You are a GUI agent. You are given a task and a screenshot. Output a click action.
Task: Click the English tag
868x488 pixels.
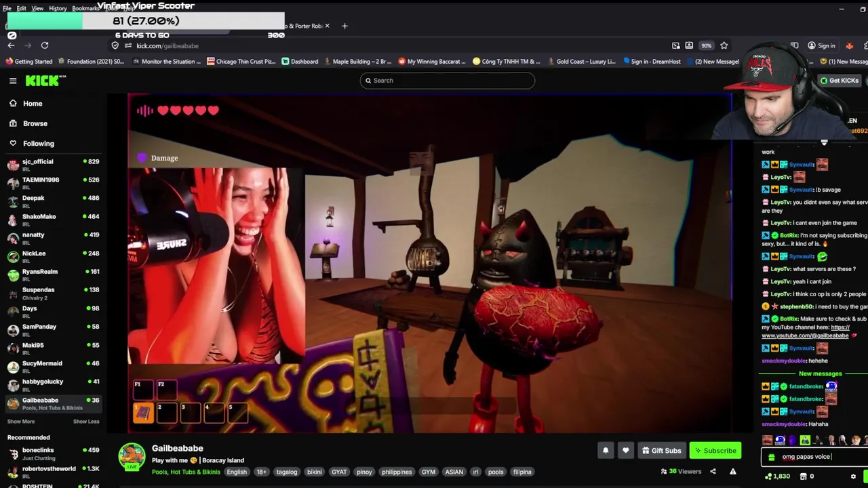237,472
